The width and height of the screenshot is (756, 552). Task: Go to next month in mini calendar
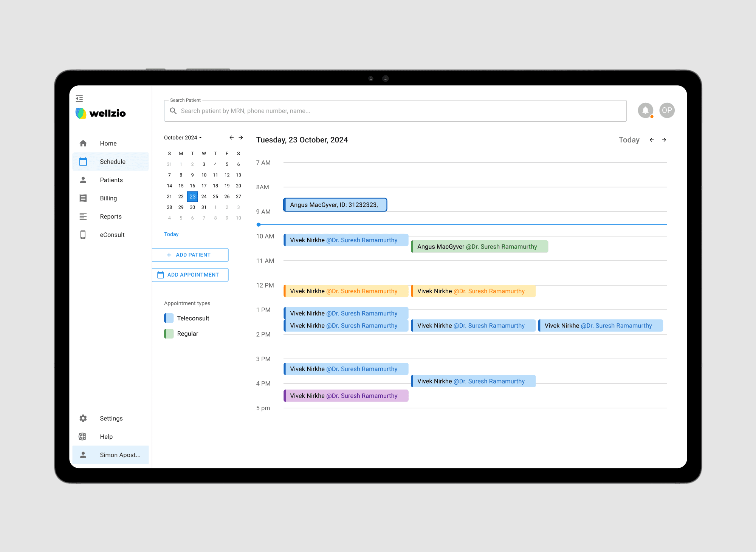(241, 138)
